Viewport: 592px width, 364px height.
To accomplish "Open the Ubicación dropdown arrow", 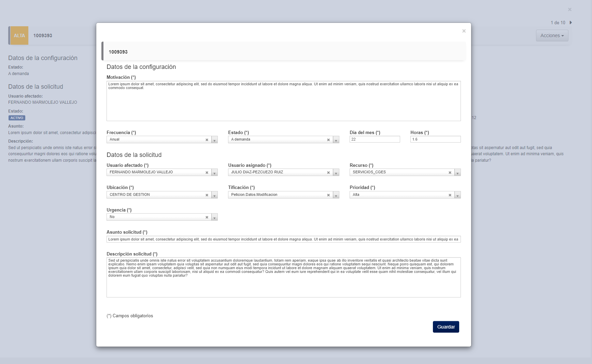I will coord(214,195).
